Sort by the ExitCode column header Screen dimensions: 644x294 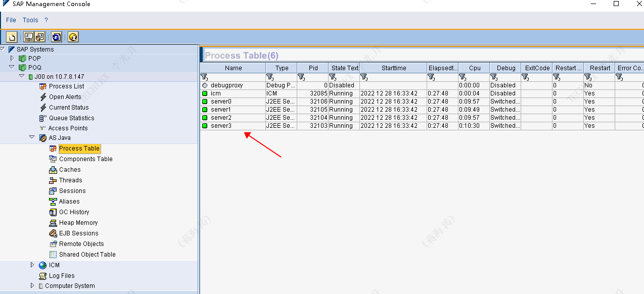(x=537, y=68)
